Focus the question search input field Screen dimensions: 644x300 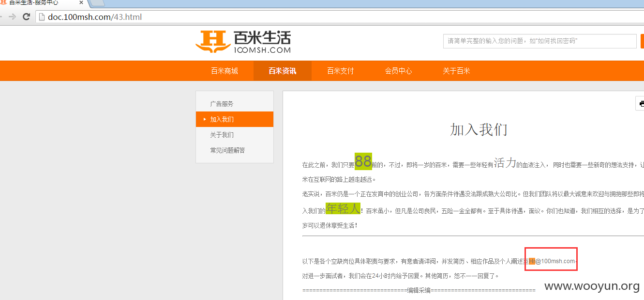[539, 41]
